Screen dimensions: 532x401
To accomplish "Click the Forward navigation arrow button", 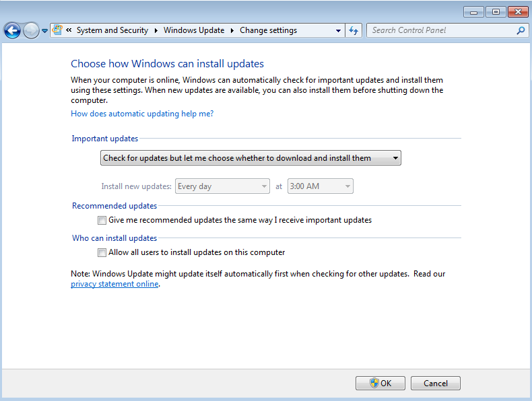I will coord(30,30).
